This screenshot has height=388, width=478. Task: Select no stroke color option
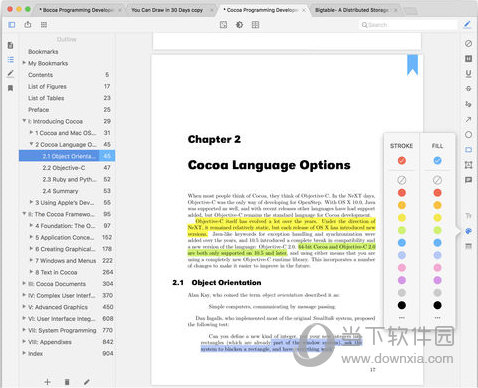coord(402,180)
